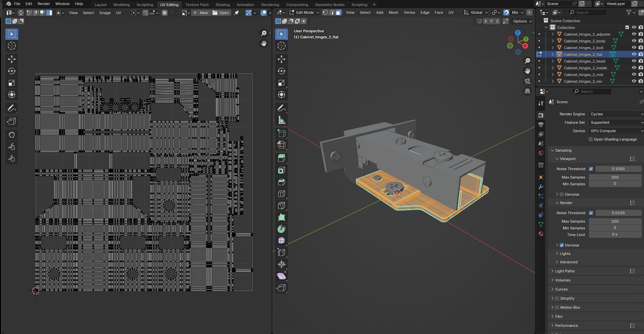The image size is (644, 334).
Task: Toggle X axis mirror button
Action: click(485, 21)
